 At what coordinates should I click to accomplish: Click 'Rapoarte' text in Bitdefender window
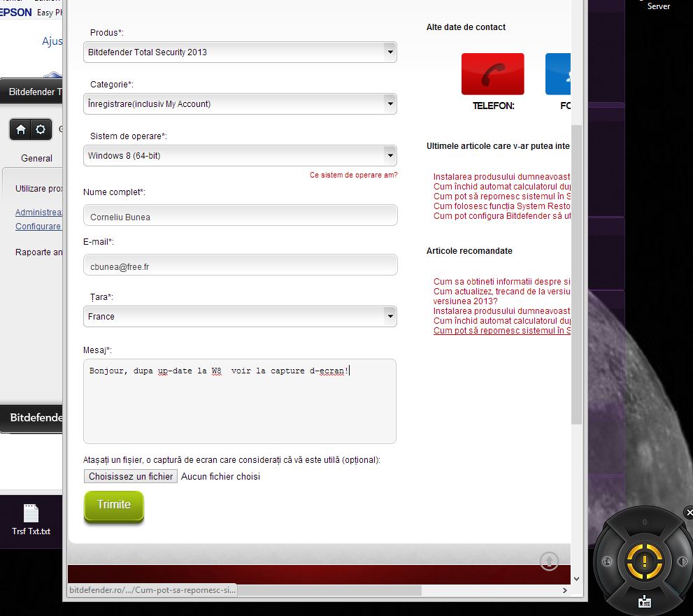pyautogui.click(x=33, y=252)
